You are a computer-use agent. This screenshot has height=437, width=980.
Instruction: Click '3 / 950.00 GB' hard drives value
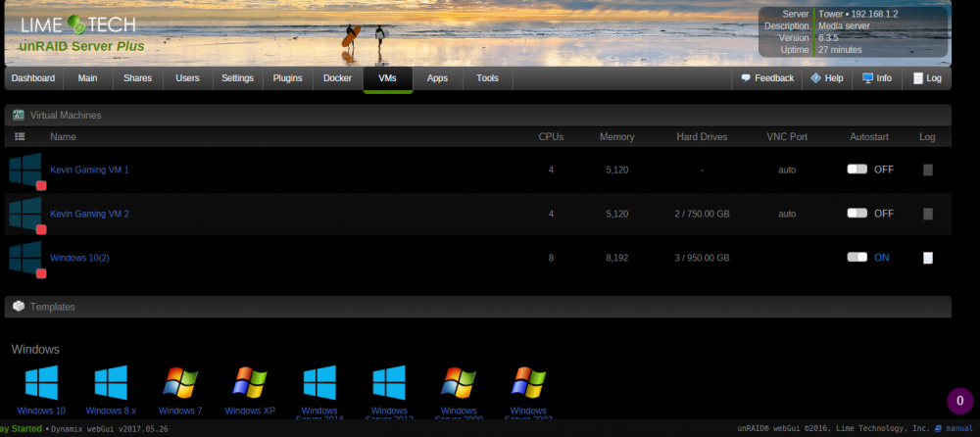coord(702,258)
